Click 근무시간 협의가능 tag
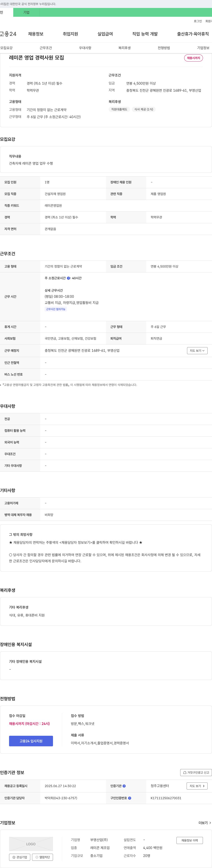The image size is (212, 868). point(56,309)
